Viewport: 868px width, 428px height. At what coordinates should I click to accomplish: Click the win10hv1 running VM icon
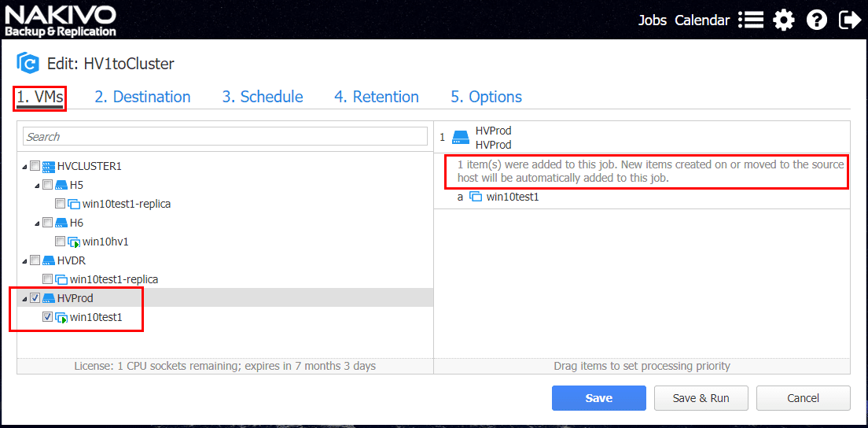[74, 242]
